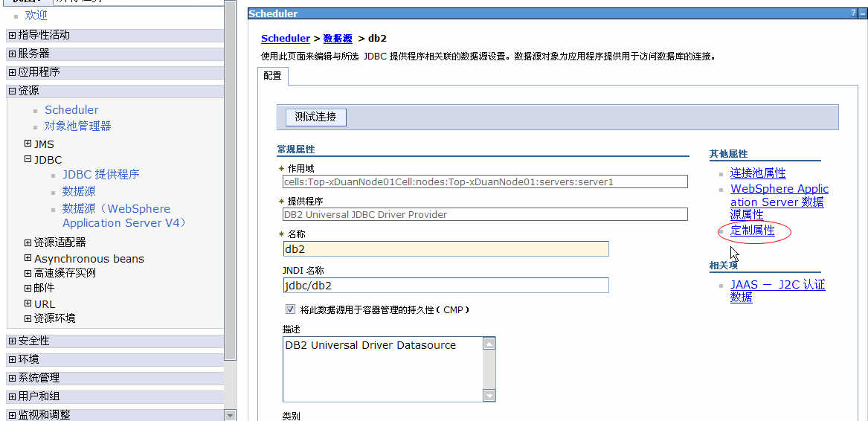Click the 常规属性 heading

tap(295, 149)
